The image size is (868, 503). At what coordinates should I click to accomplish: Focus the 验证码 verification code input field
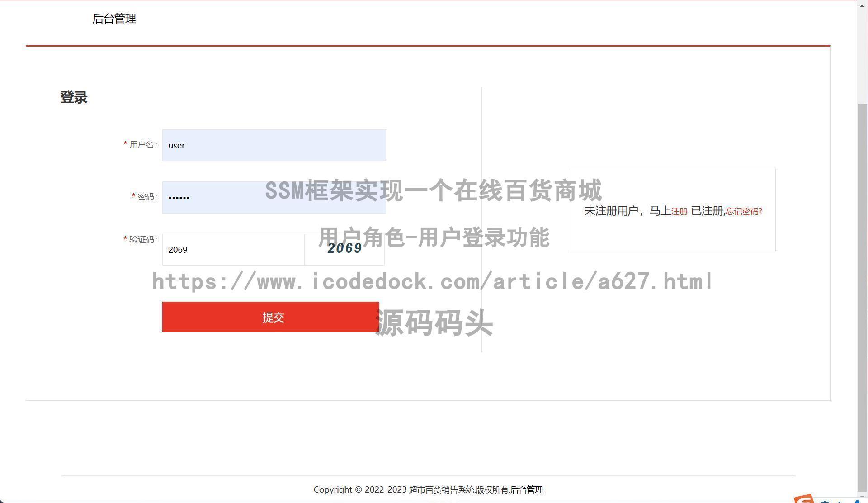click(233, 249)
